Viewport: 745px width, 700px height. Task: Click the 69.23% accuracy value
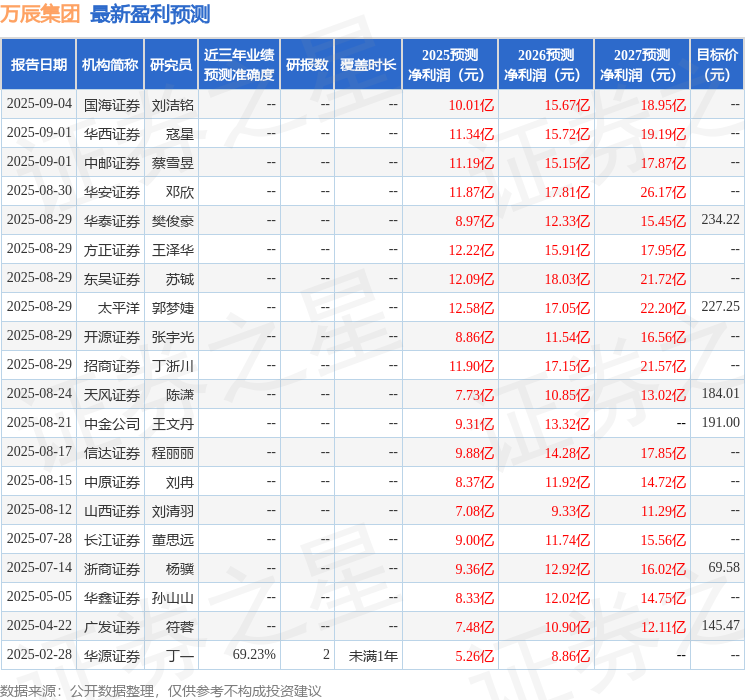(254, 654)
